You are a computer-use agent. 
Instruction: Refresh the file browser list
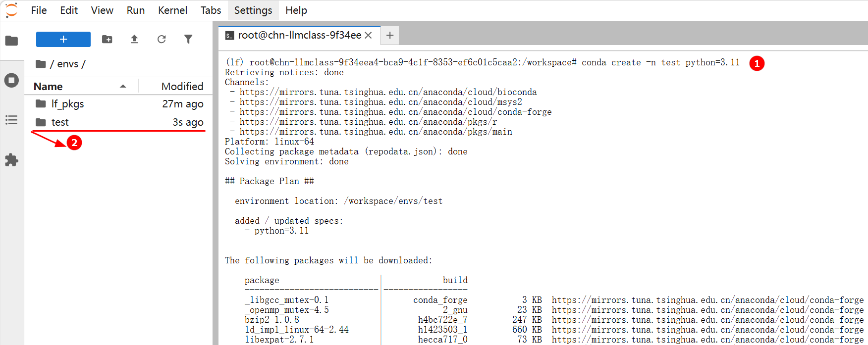tap(162, 39)
